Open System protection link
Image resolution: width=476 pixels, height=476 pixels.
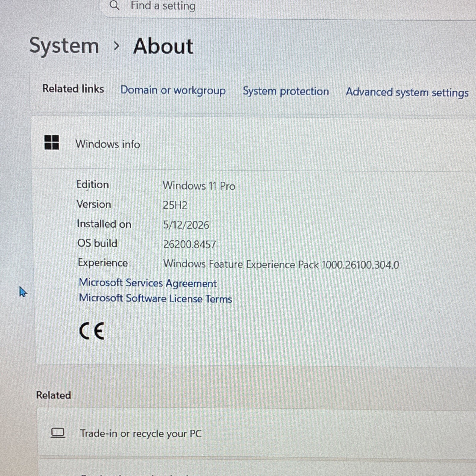tap(286, 91)
